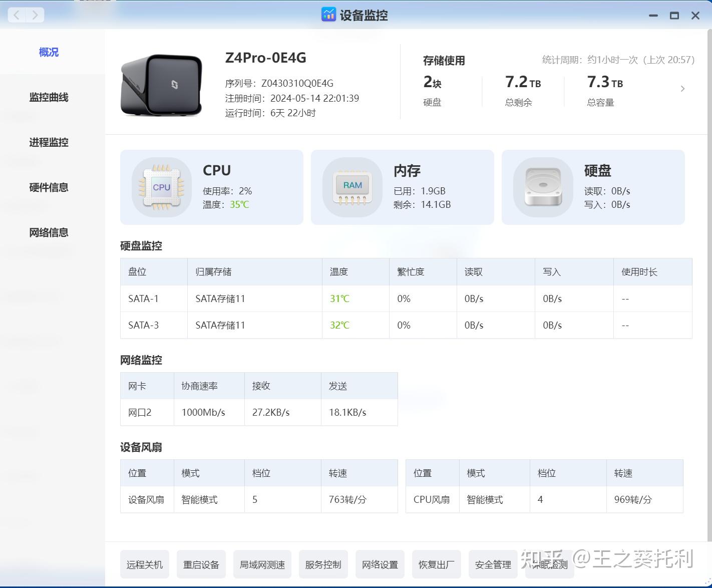Start 局域网测速 test

(262, 564)
